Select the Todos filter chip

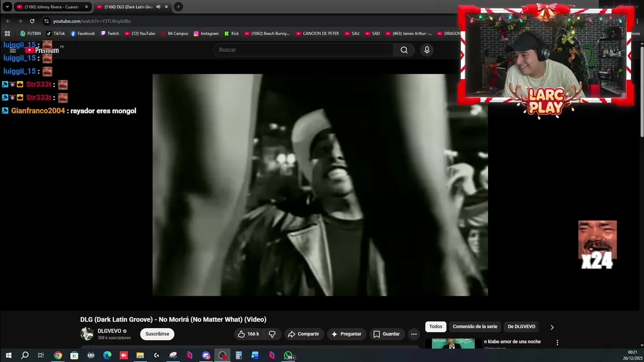pos(436,327)
